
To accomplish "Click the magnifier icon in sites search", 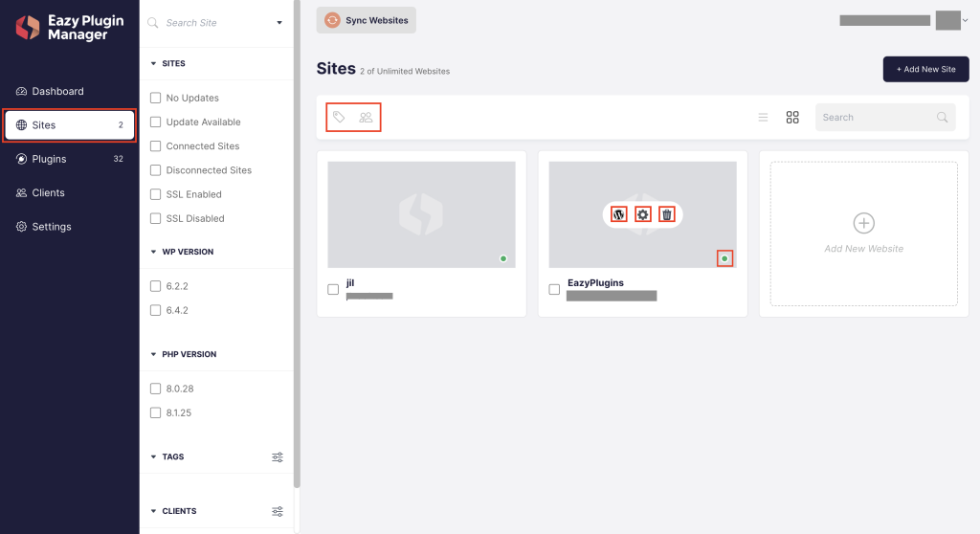I will point(942,117).
